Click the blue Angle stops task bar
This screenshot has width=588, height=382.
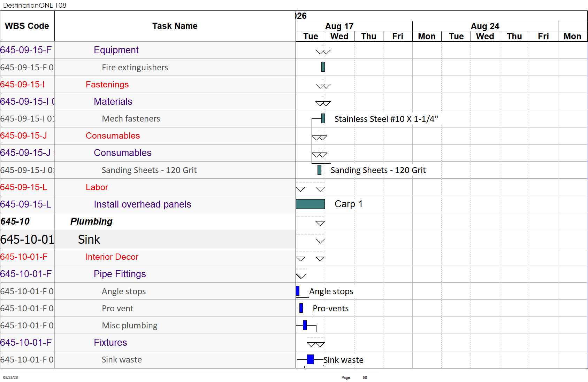[x=298, y=291]
